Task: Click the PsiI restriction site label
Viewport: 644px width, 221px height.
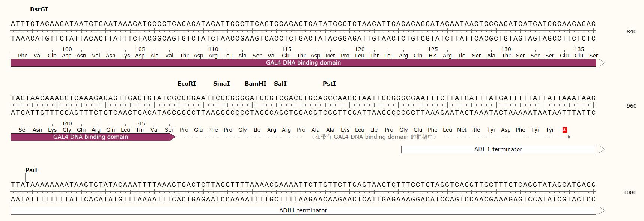Action: pyautogui.click(x=31, y=170)
